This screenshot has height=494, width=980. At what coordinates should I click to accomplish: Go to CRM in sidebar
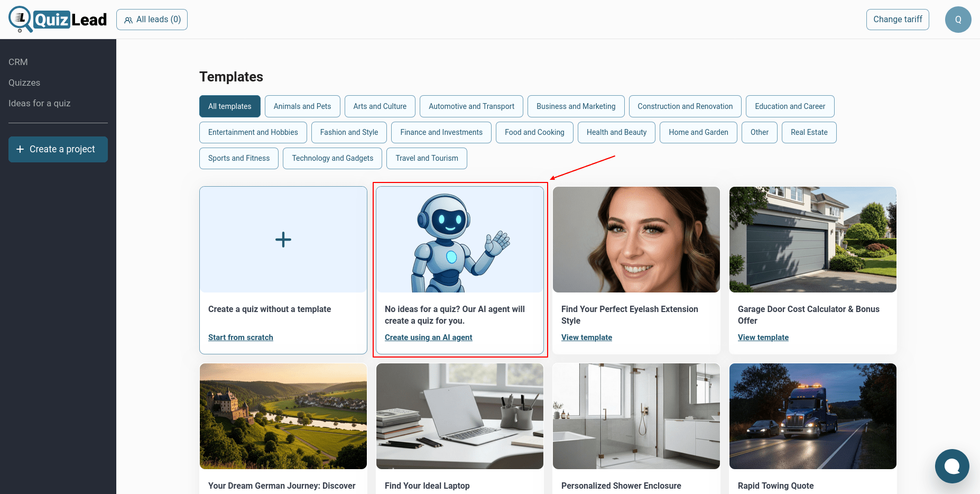tap(18, 62)
